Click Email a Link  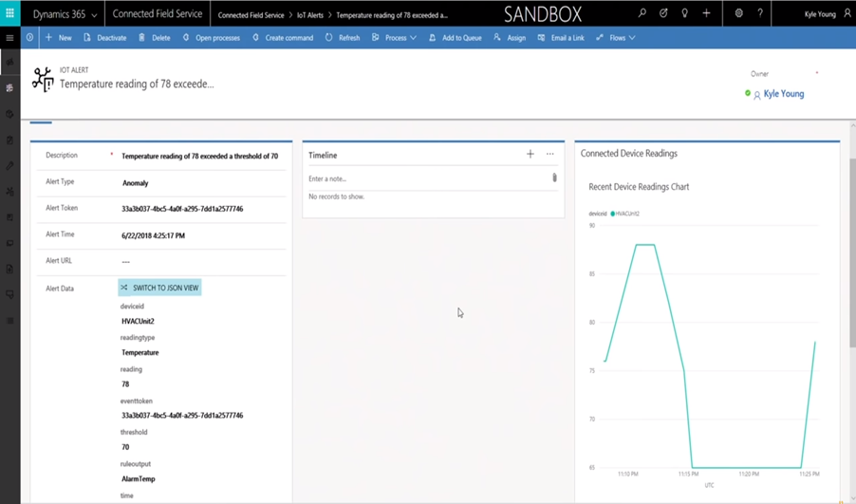(x=561, y=38)
